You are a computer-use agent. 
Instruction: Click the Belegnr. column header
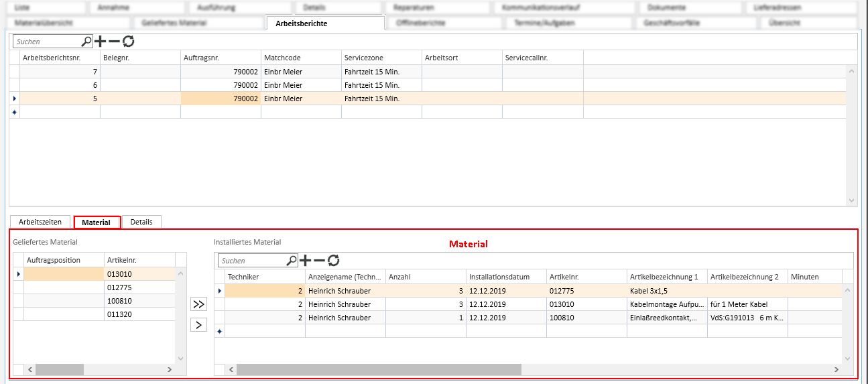(140, 58)
